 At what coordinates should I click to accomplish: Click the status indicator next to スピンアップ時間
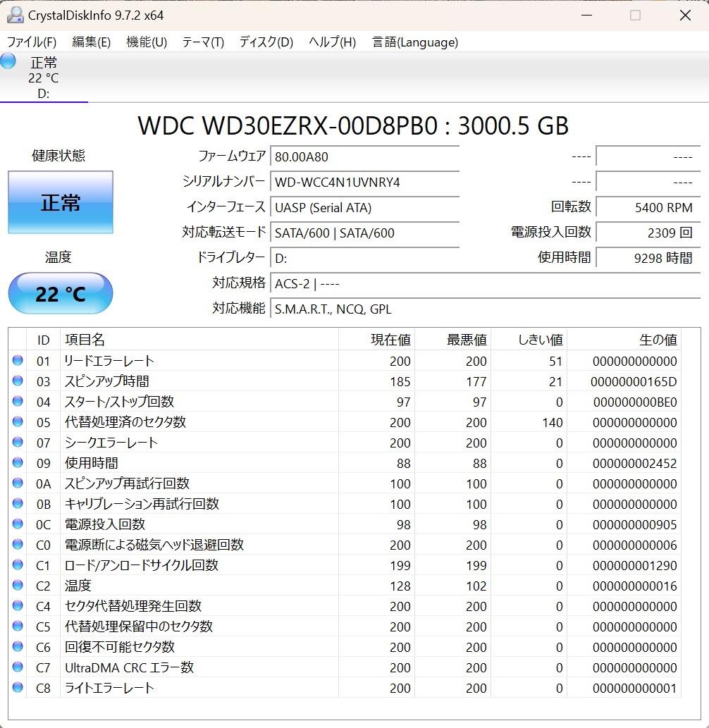[x=17, y=381]
